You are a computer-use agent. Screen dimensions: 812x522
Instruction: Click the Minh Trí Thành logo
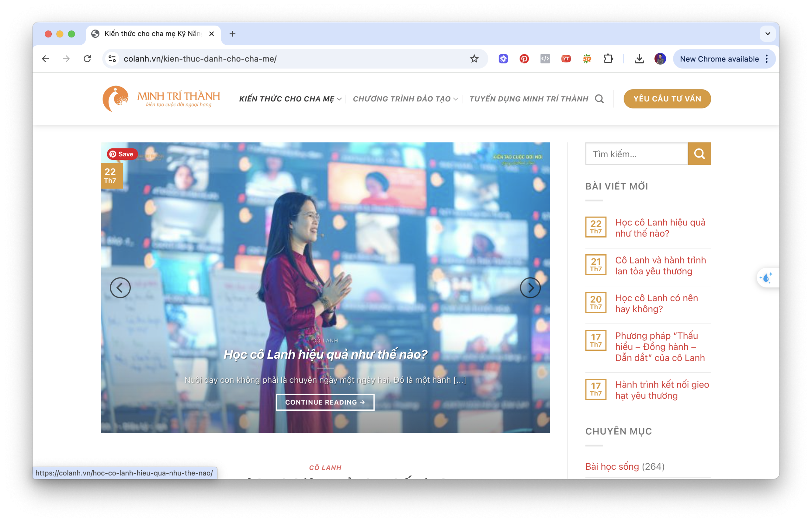click(161, 99)
